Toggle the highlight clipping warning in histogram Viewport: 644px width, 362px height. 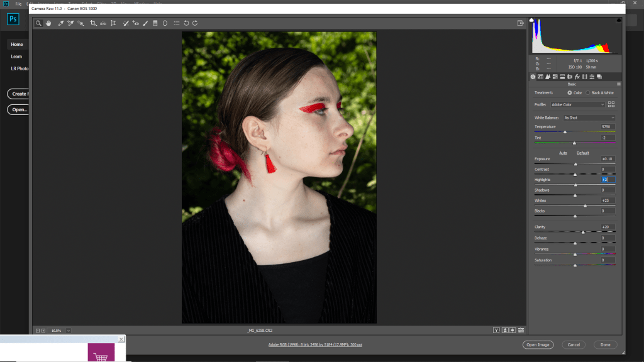(x=618, y=21)
